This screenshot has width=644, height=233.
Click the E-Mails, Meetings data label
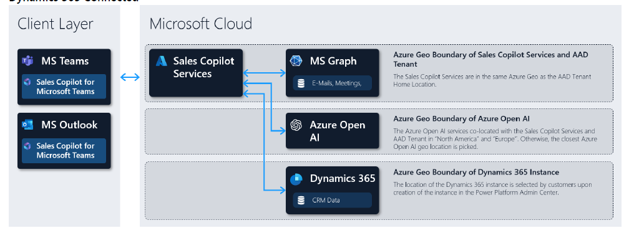tap(337, 83)
